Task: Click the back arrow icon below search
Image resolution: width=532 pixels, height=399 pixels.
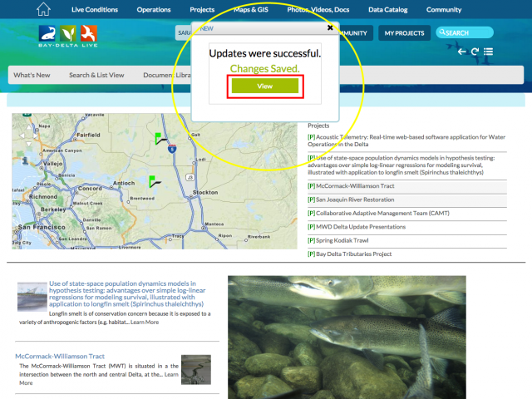Action: click(462, 52)
